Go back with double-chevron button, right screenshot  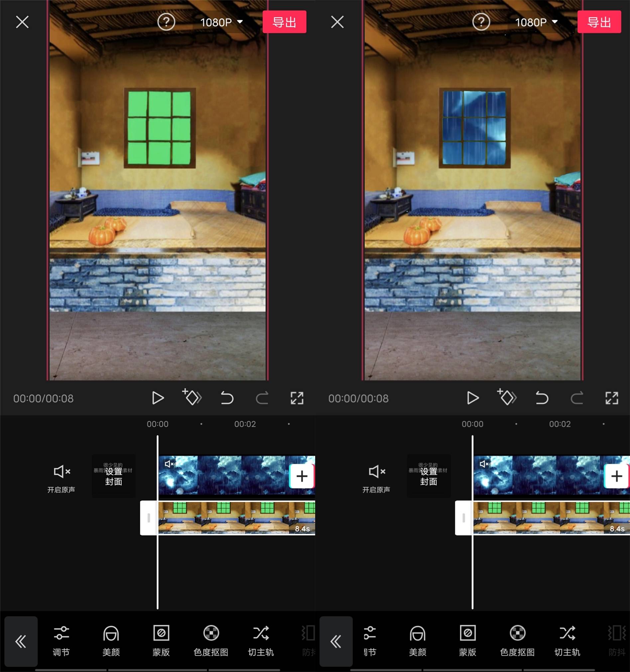coord(336,641)
